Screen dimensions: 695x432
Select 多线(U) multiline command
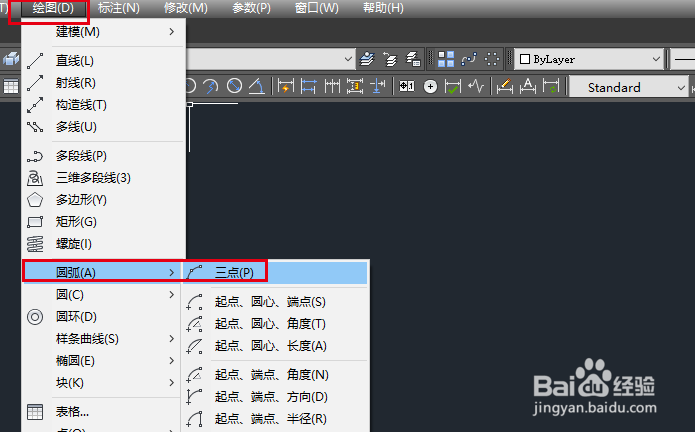(x=103, y=127)
